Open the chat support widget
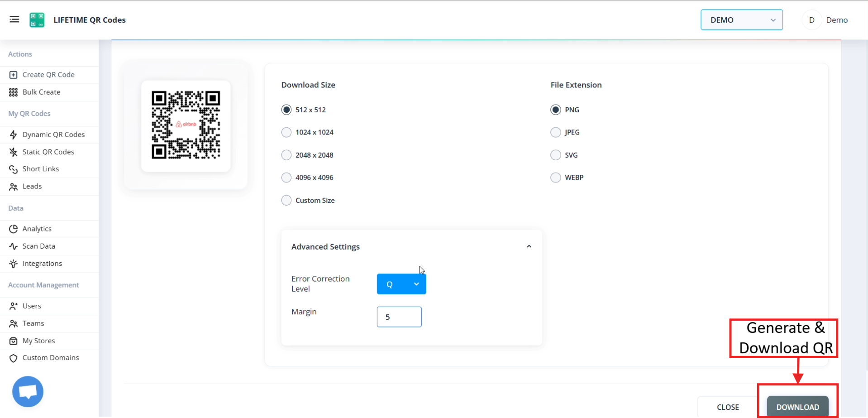Viewport: 868px width, 418px height. coord(28,391)
